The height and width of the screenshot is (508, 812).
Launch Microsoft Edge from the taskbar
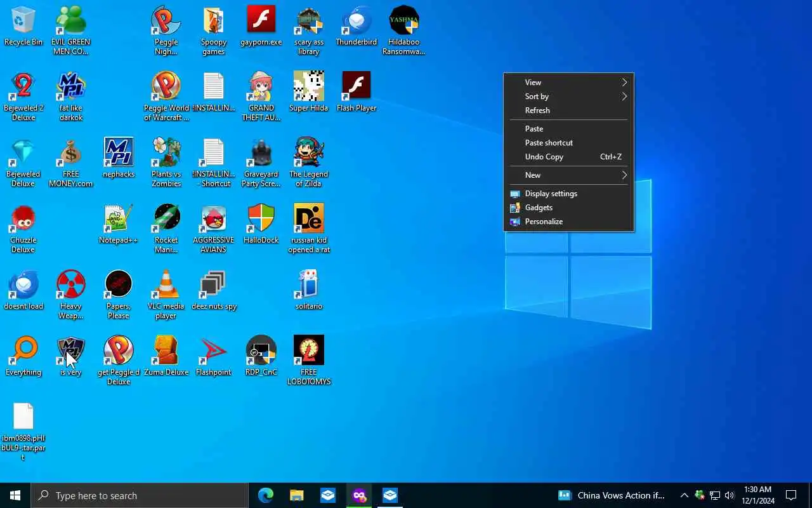tap(265, 495)
